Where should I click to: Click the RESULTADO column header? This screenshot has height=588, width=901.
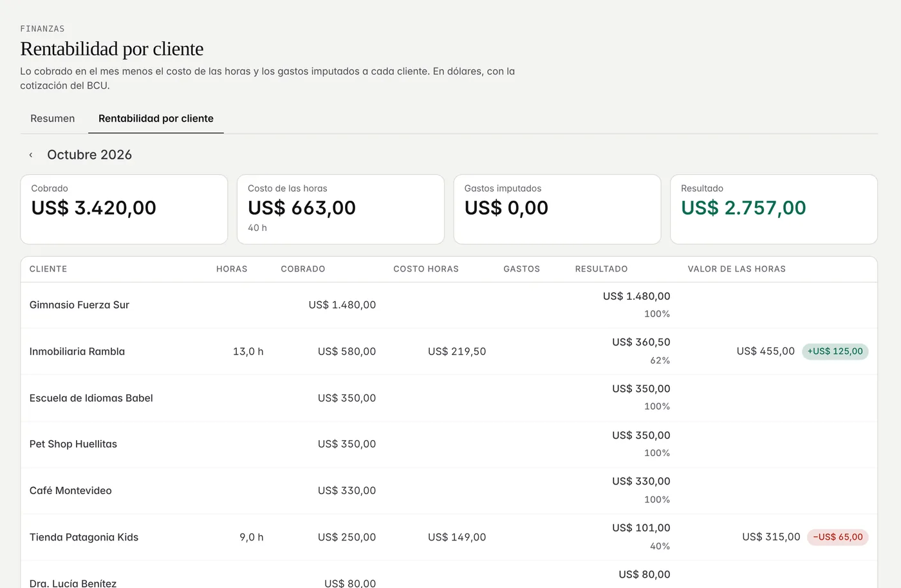[x=601, y=269]
